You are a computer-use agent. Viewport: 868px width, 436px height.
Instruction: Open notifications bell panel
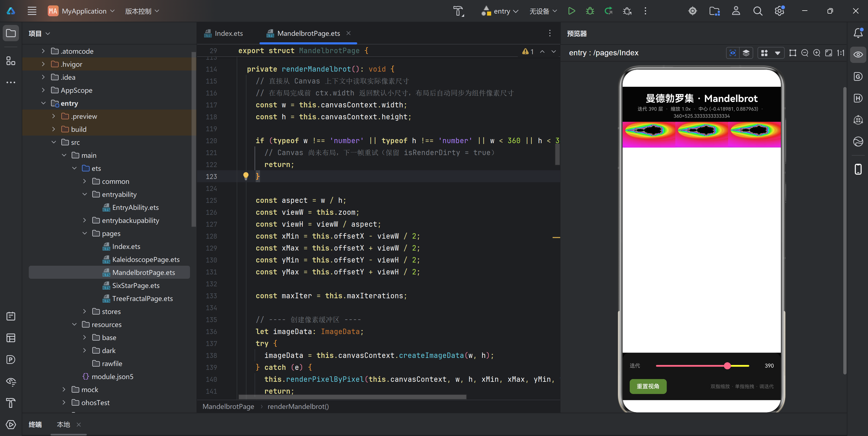[x=858, y=33]
